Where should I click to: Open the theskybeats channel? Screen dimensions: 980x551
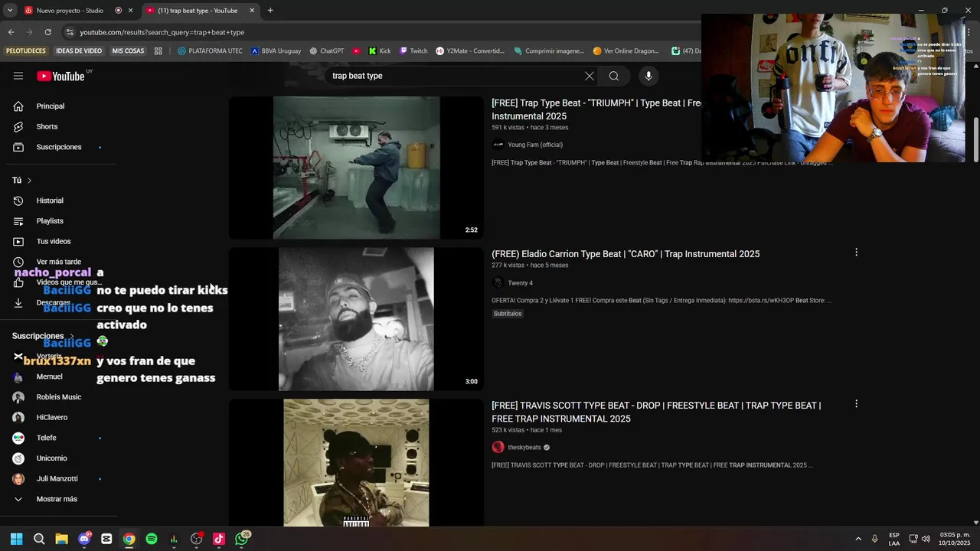point(524,448)
